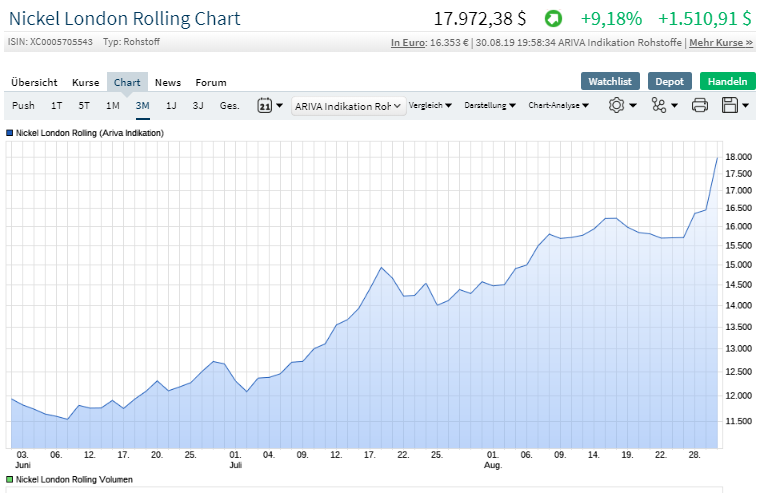The height and width of the screenshot is (493, 766).
Task: Switch to the Kurse tab
Action: coord(86,82)
